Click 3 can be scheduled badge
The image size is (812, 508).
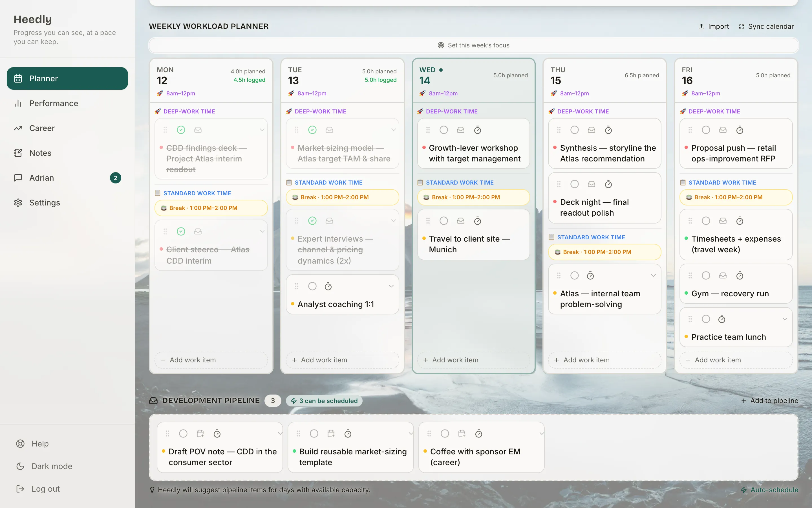[324, 401]
